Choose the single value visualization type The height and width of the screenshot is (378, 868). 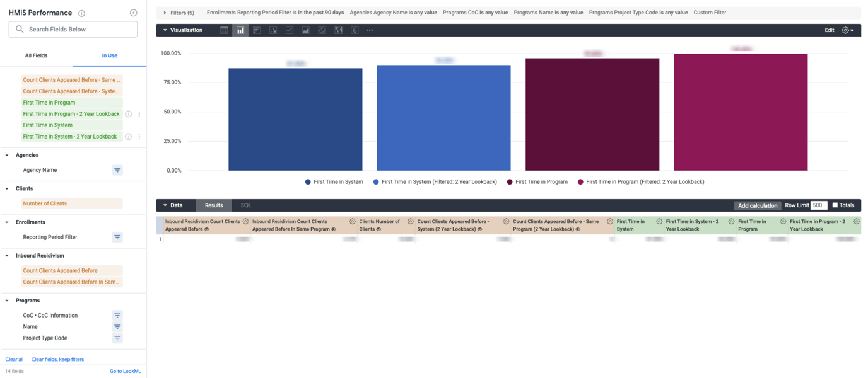tap(355, 30)
